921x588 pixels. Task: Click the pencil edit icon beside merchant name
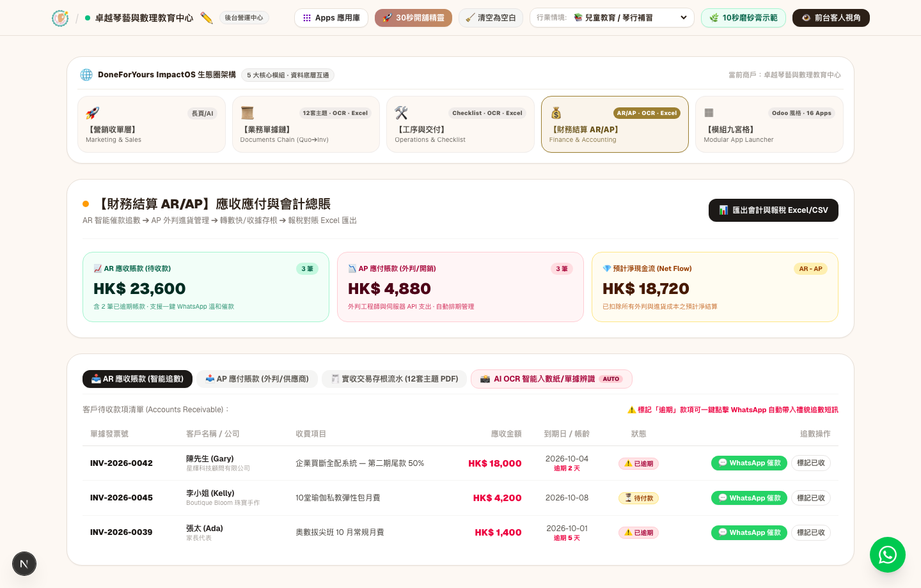pos(207,18)
